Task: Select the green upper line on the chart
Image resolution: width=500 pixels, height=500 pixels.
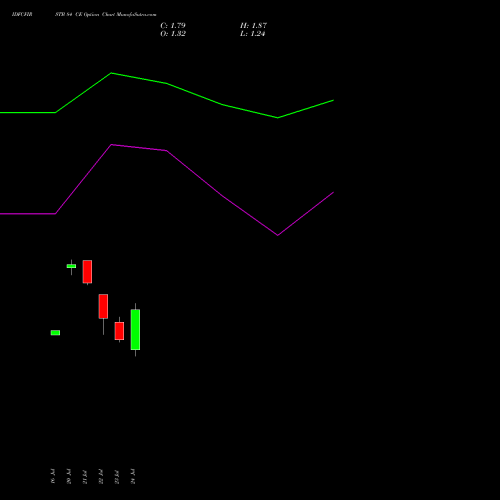Action: point(167,83)
